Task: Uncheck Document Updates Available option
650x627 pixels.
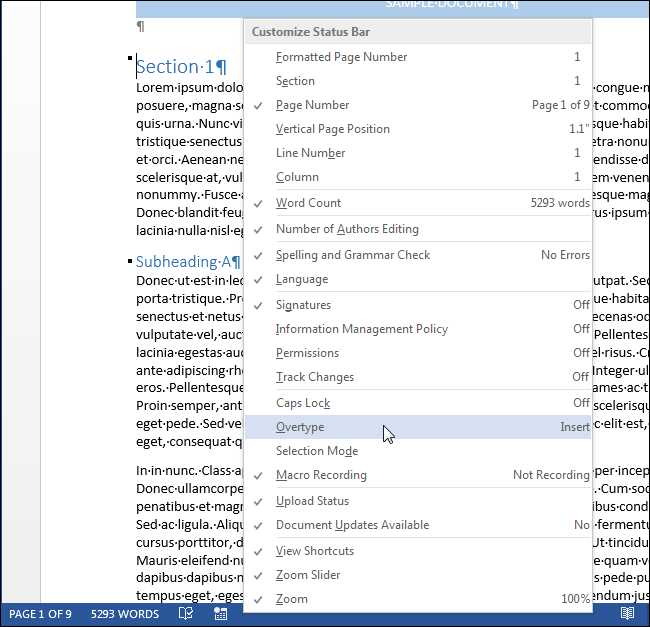Action: click(x=418, y=525)
